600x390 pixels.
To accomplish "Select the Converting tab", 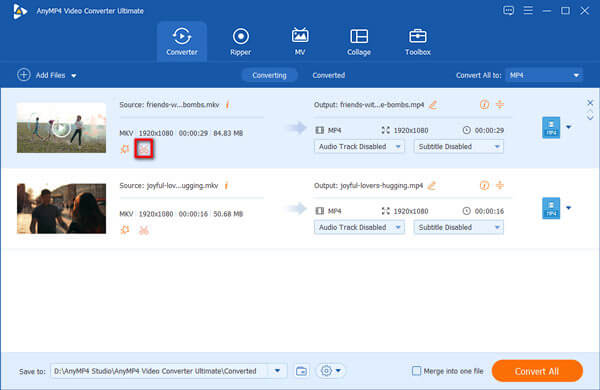I will pos(269,75).
